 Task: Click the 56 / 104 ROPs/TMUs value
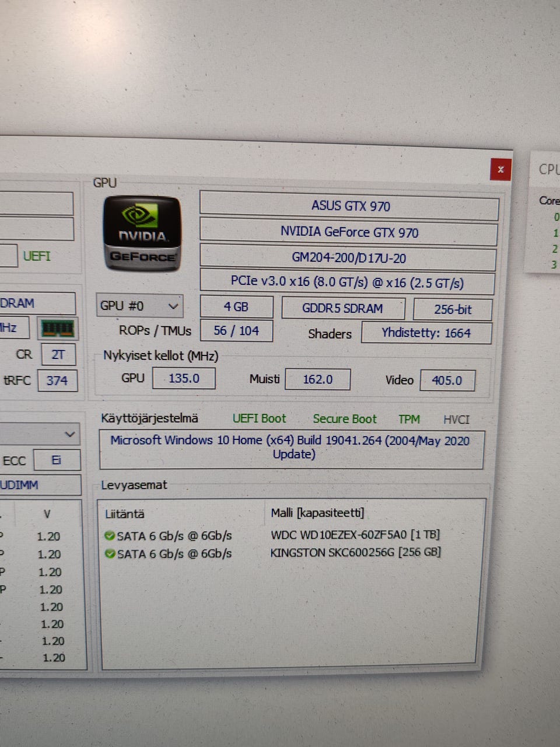236,330
